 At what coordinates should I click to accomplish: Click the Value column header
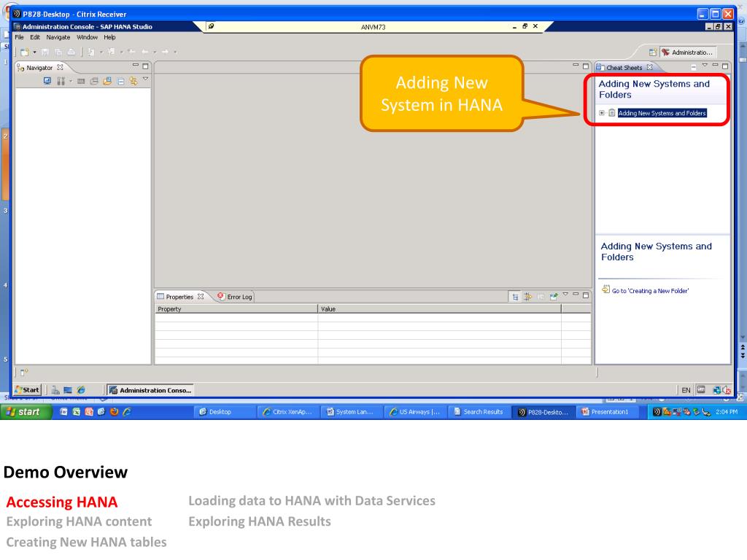click(x=440, y=309)
